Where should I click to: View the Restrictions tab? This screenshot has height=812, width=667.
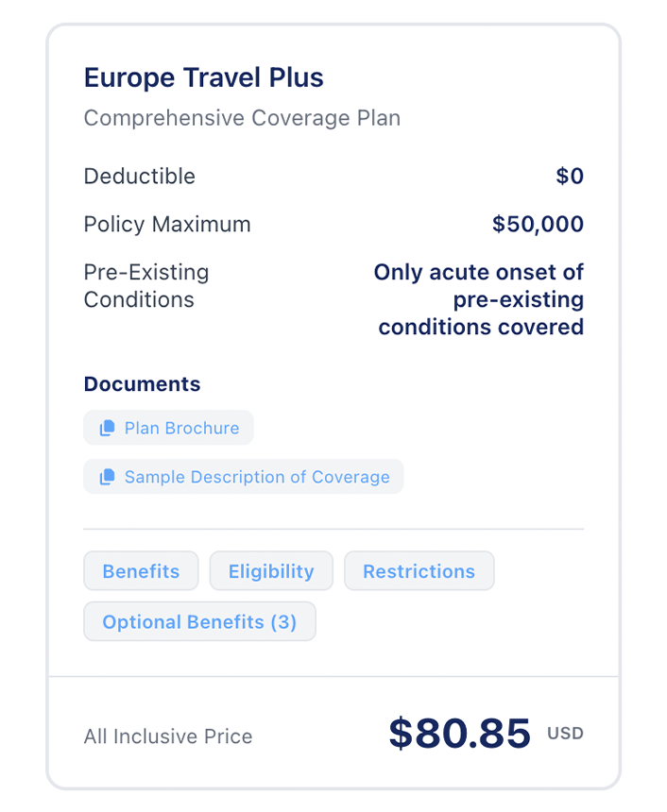click(x=419, y=571)
